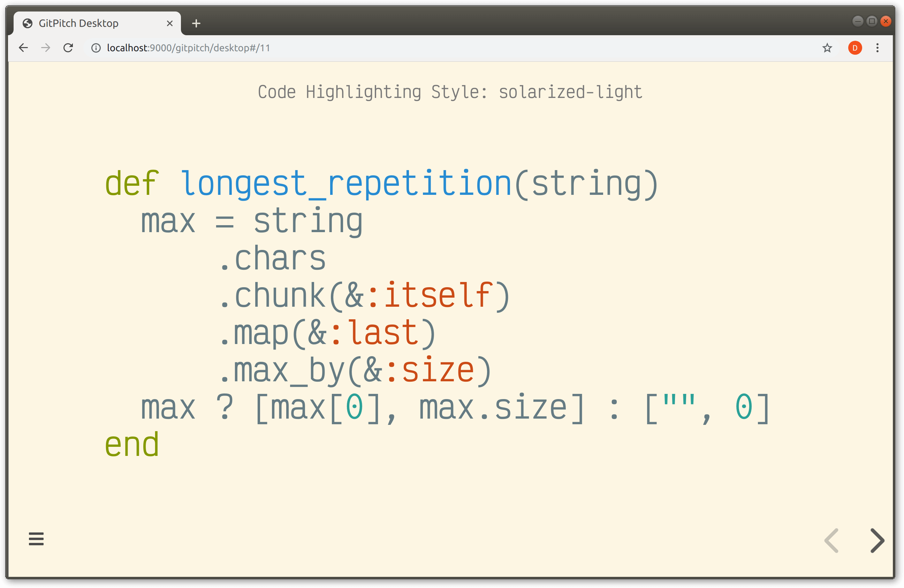This screenshot has width=904, height=588.
Task: Click the ':last' symbol in code
Action: point(374,333)
